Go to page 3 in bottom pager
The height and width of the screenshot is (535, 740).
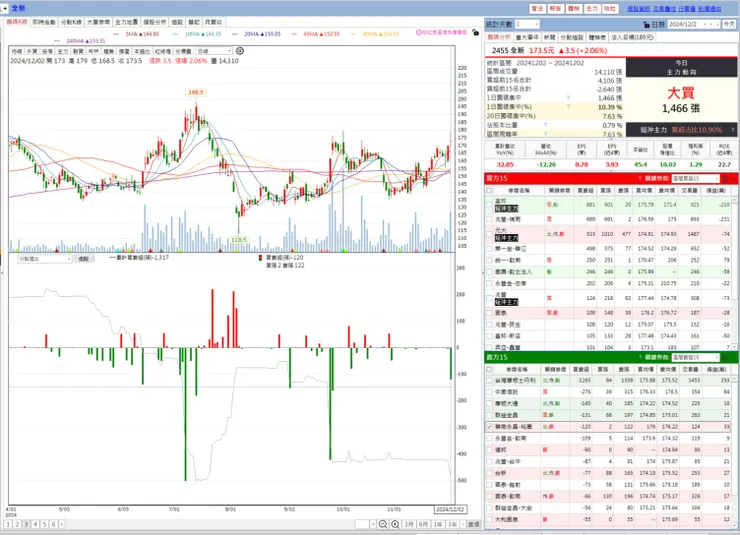[26, 524]
